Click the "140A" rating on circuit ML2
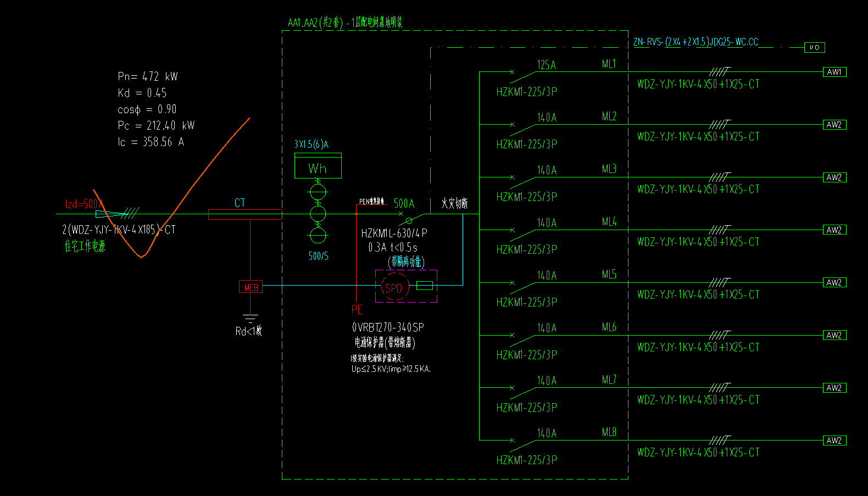Viewport: 868px width, 496px height. tap(547, 118)
